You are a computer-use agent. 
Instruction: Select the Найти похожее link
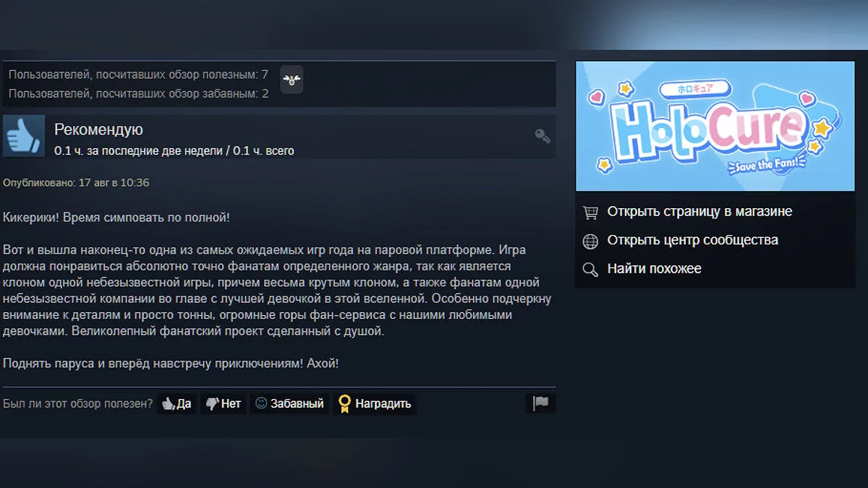(x=655, y=269)
